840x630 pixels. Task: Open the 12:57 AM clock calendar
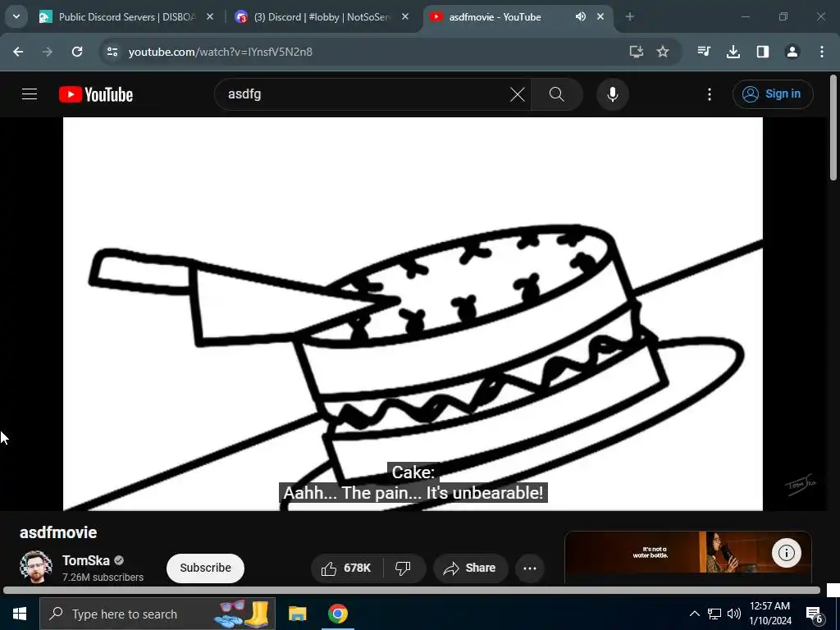click(x=769, y=614)
